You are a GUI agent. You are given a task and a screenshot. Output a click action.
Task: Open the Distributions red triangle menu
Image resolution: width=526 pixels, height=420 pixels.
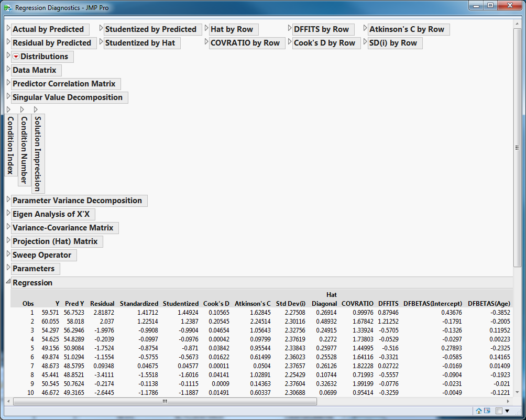(16, 56)
